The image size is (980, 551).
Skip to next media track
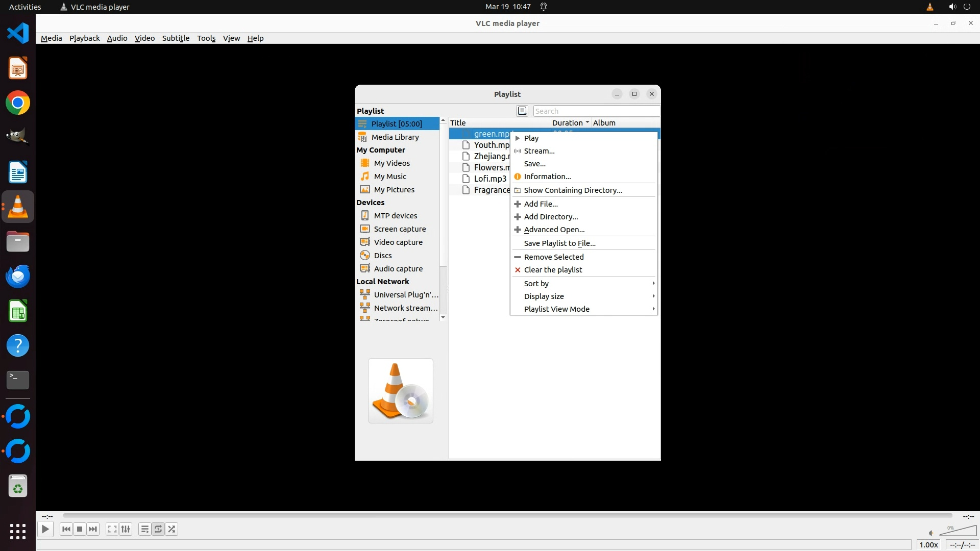pyautogui.click(x=93, y=529)
